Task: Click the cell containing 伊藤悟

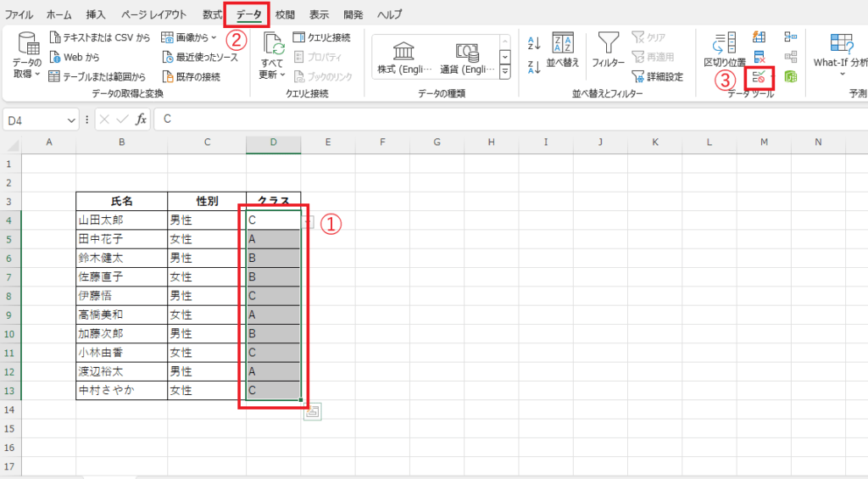Action: [x=122, y=296]
